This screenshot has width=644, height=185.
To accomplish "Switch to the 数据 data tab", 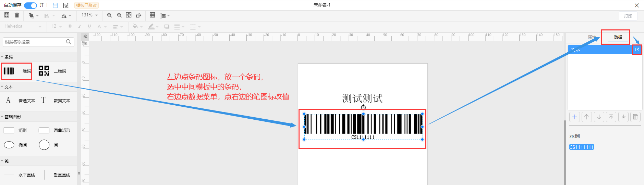I will point(618,37).
